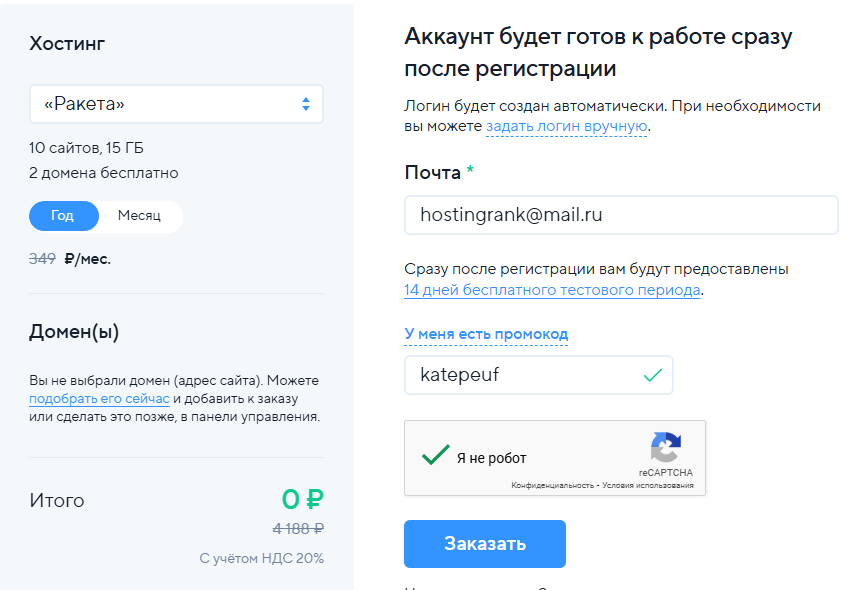Click the С учётом НДС 20% note

[261, 558]
